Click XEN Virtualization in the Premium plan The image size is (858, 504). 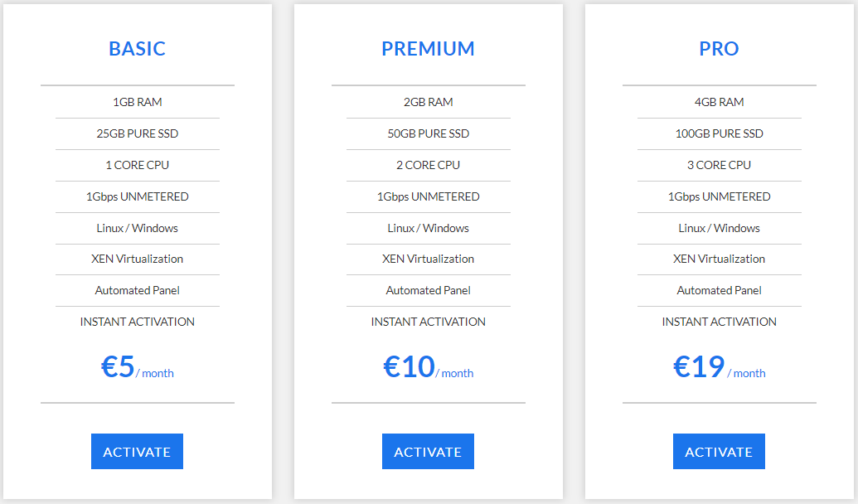tap(429, 259)
